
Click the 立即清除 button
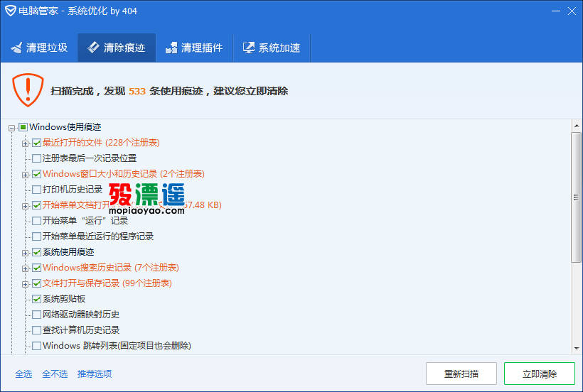point(540,374)
